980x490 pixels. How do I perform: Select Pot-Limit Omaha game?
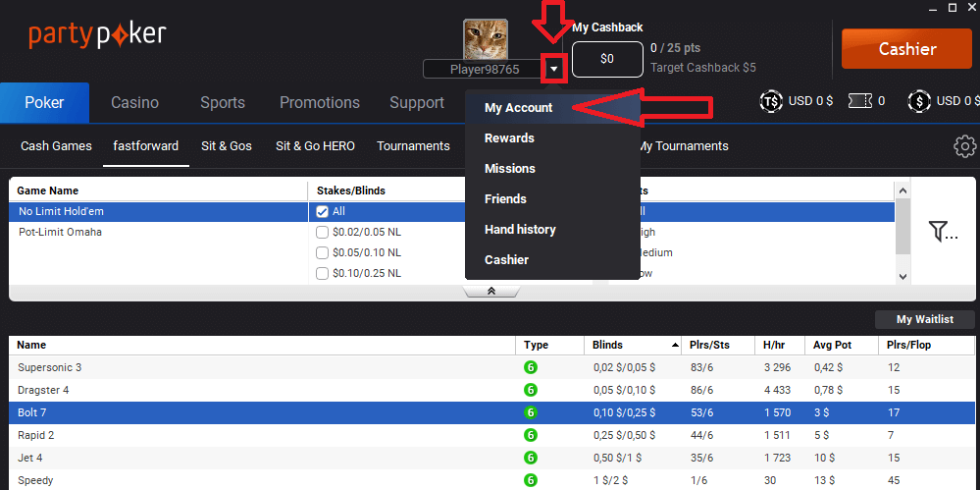[158, 232]
